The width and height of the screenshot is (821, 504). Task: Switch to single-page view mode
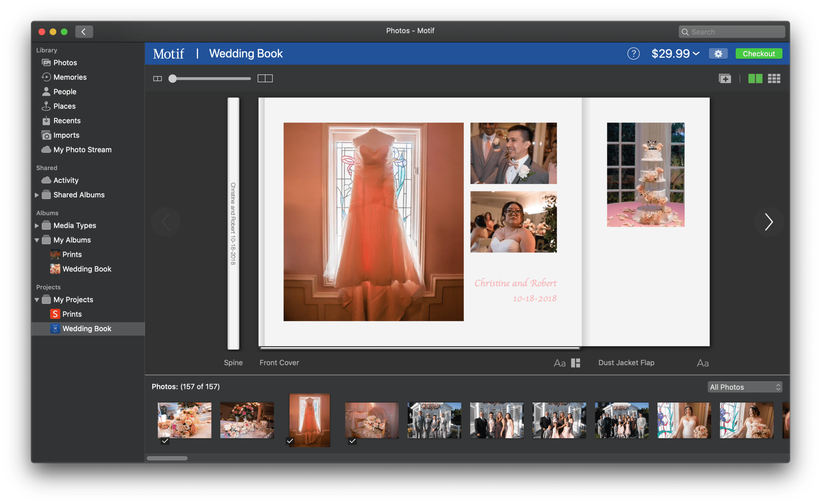tap(157, 78)
